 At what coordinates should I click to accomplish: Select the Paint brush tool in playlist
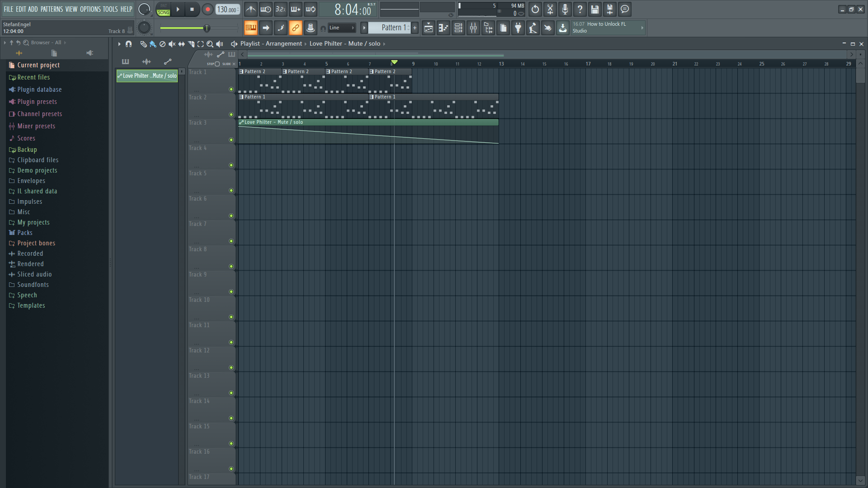(153, 44)
